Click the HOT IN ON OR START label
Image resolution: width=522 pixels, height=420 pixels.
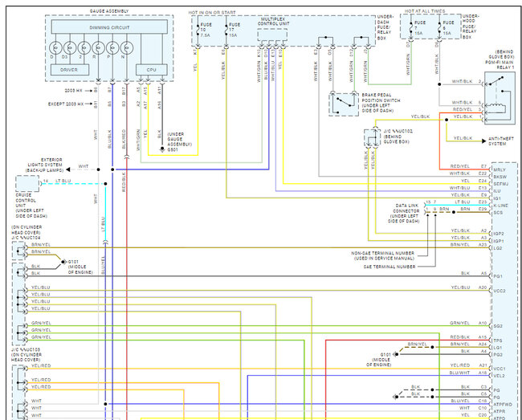[x=212, y=12]
